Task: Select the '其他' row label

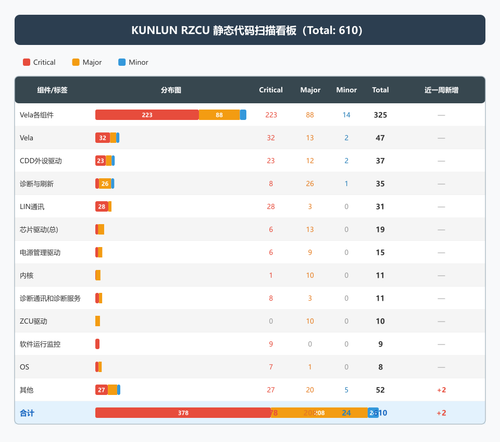Action: click(27, 390)
